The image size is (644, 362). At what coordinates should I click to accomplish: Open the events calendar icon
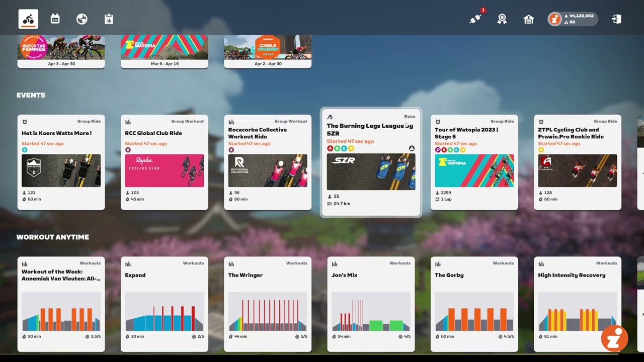point(55,19)
